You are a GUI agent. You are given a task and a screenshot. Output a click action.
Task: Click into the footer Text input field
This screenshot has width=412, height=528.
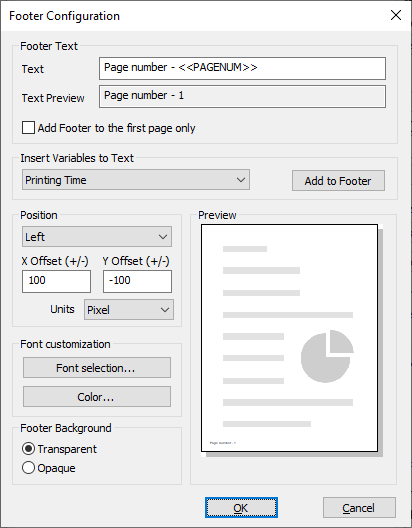coord(242,68)
